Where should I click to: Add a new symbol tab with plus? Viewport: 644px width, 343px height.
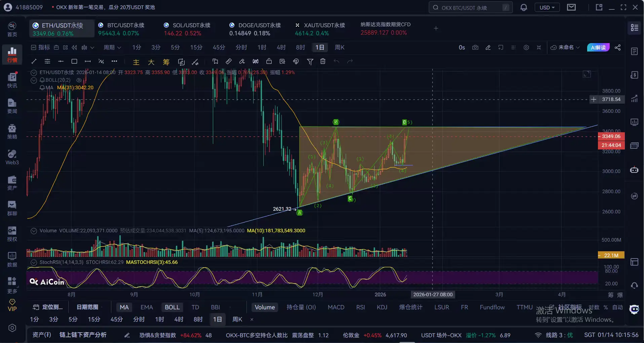[x=436, y=28]
